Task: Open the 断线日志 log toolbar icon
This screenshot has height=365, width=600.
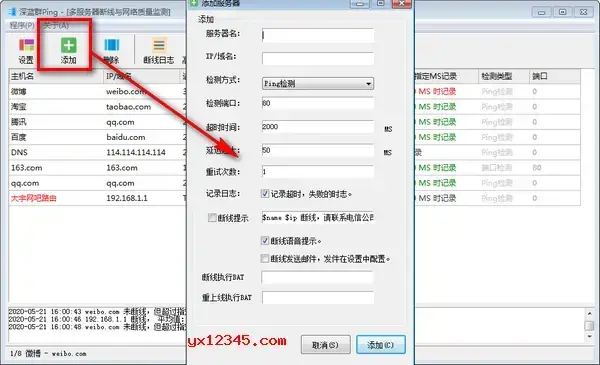Action: (x=158, y=51)
